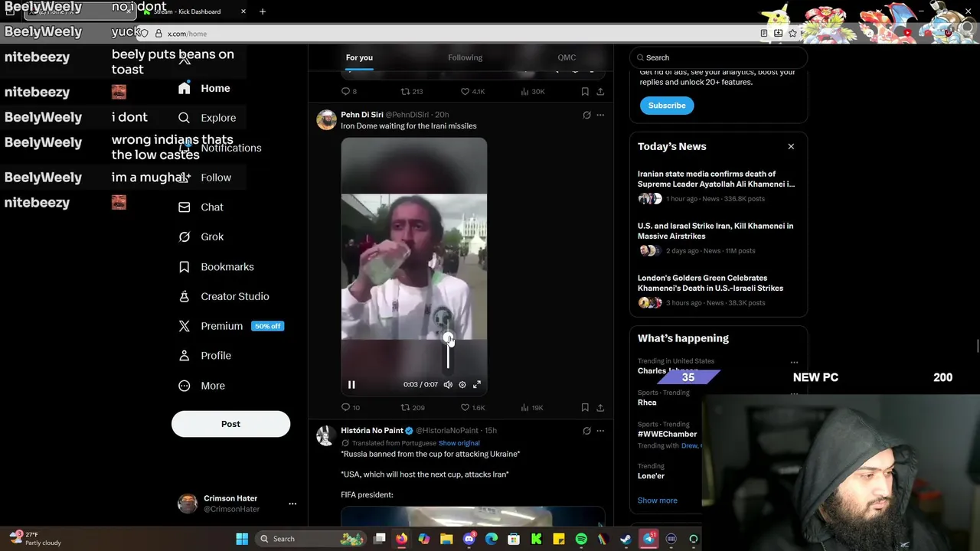
Task: Open more options for História No Paint post
Action: [600, 431]
